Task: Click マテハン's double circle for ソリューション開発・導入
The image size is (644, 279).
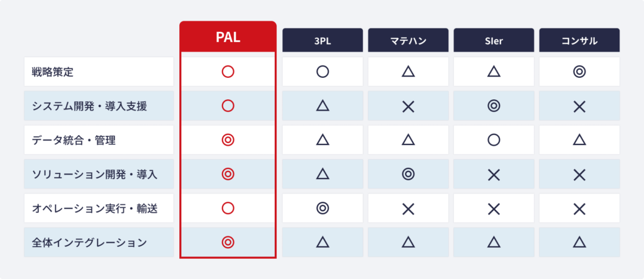Action: point(408,174)
